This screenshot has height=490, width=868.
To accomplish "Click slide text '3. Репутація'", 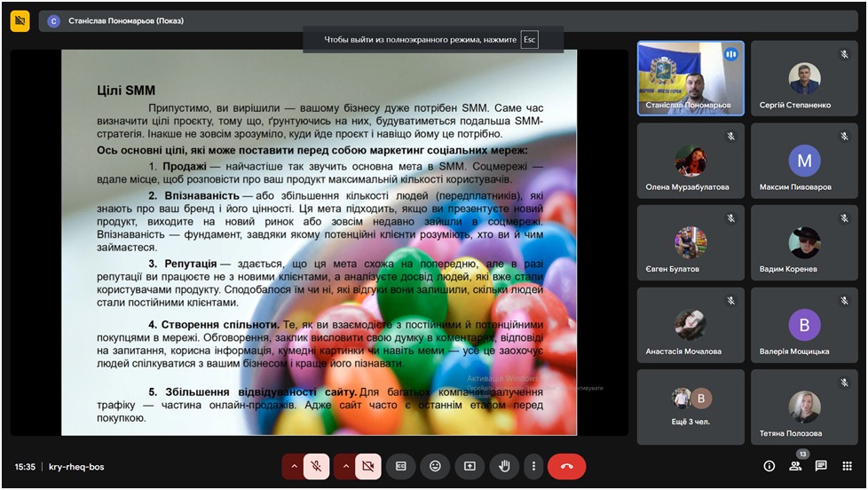I will point(182,264).
